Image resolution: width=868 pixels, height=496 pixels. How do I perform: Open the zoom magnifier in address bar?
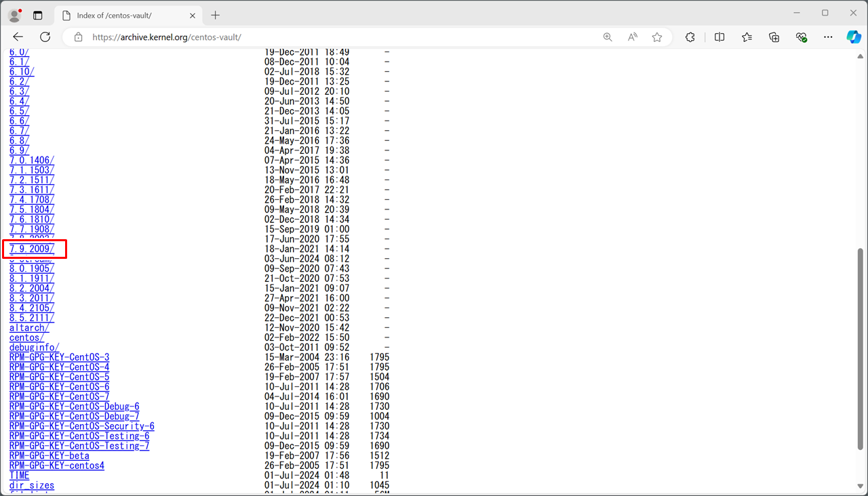[x=608, y=37]
